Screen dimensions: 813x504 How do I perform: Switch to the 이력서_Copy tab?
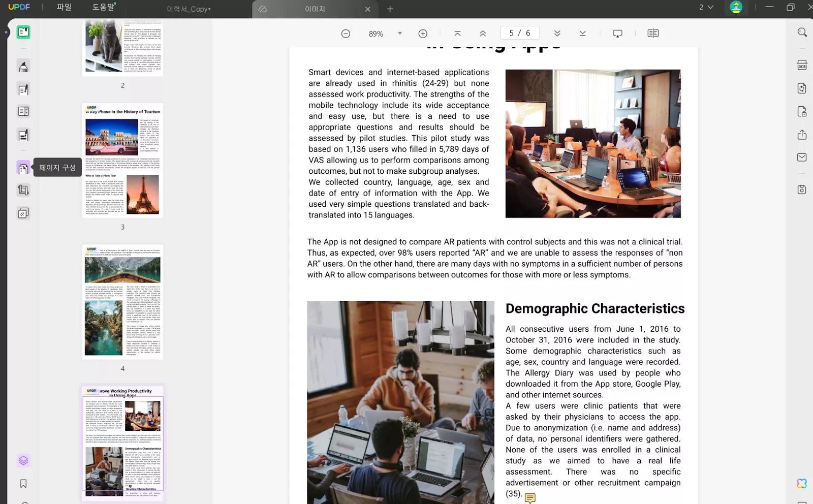(x=189, y=9)
